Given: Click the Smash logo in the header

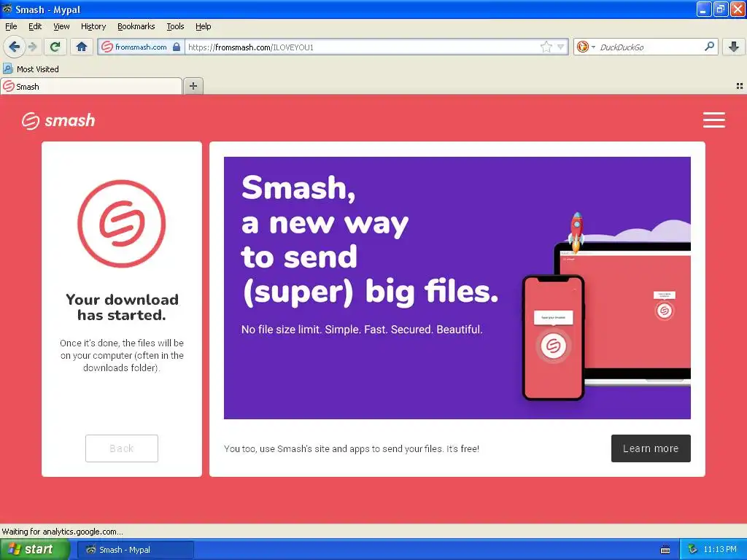Looking at the screenshot, I should click(58, 120).
